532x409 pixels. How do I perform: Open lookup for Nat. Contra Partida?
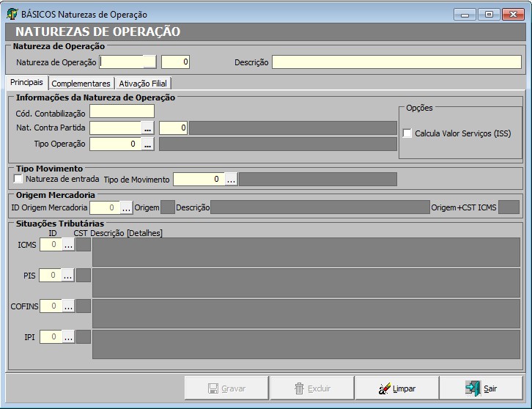[x=147, y=128]
